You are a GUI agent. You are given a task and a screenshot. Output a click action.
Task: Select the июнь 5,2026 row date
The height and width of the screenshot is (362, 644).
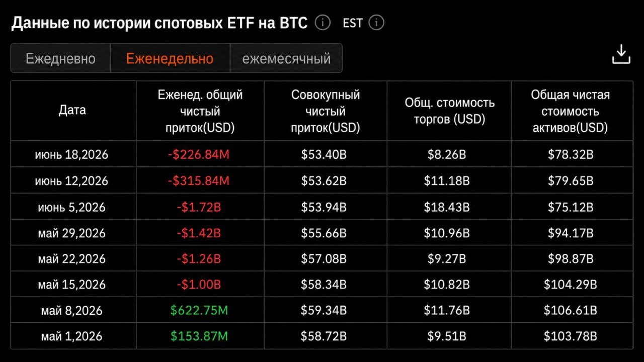(x=71, y=207)
